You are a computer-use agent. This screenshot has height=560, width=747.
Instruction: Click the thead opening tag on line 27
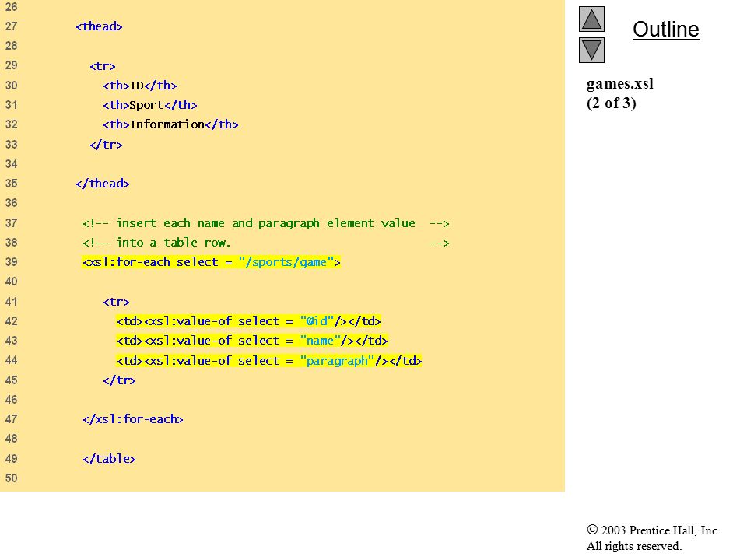99,26
